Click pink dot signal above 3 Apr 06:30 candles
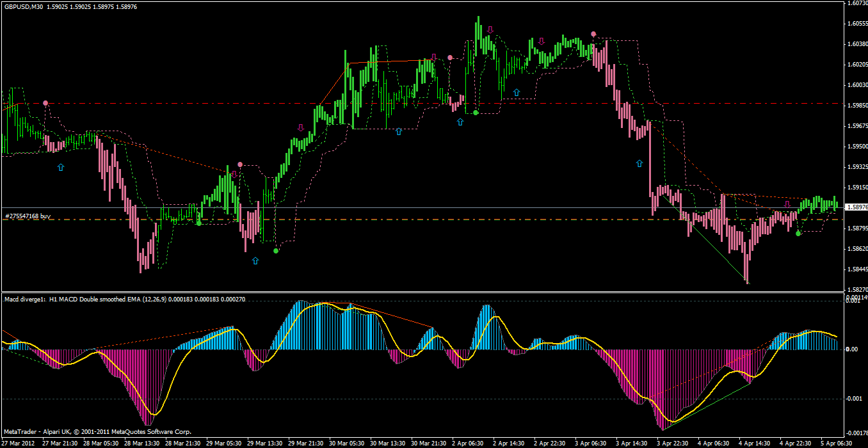 point(593,33)
